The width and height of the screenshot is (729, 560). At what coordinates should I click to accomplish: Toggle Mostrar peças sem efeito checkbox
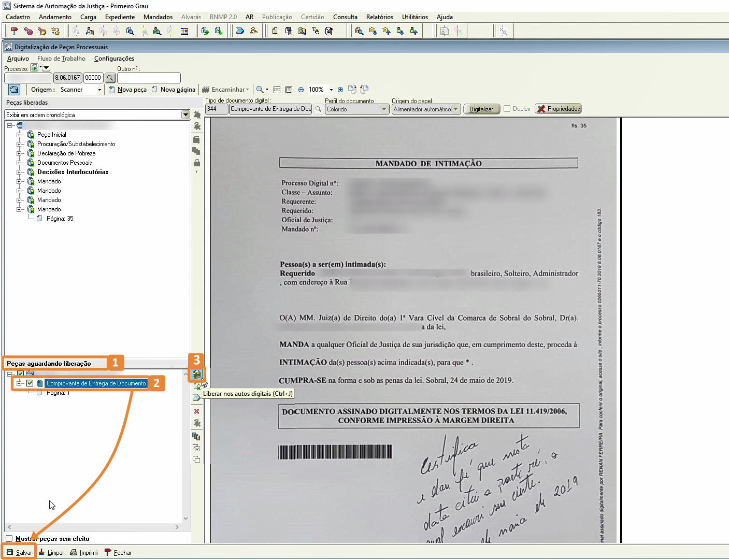pos(9,539)
